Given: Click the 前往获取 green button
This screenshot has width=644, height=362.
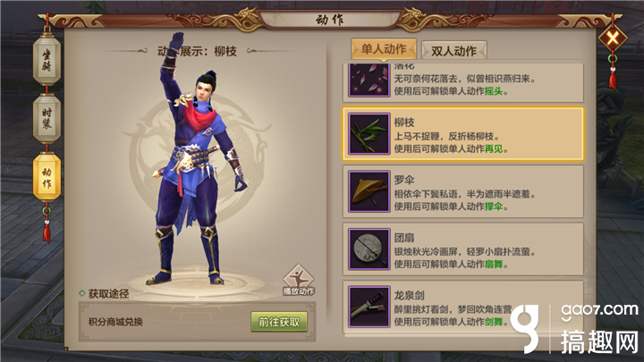Looking at the screenshot, I should click(x=279, y=322).
